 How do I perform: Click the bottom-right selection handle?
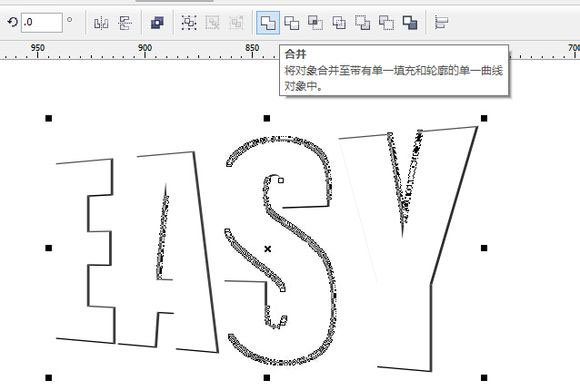(x=484, y=378)
